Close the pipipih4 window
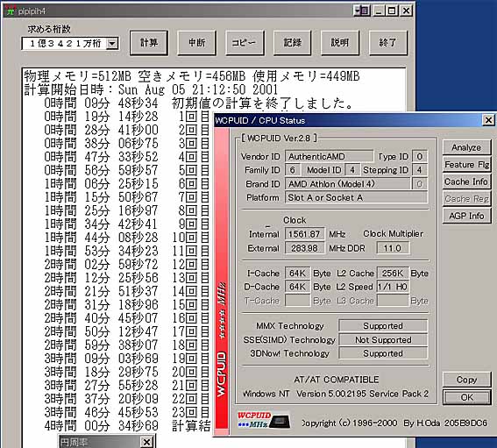The image size is (497, 448). [x=406, y=11]
